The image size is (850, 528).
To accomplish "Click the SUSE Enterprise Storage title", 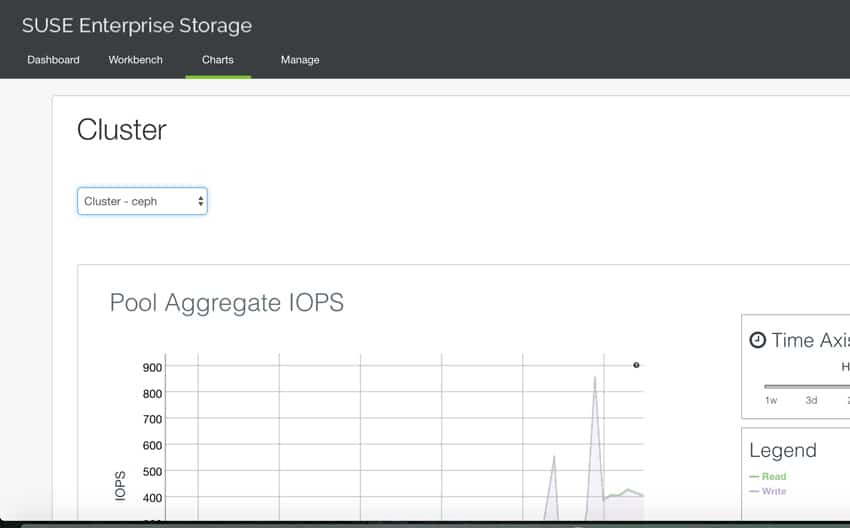I will [x=137, y=25].
